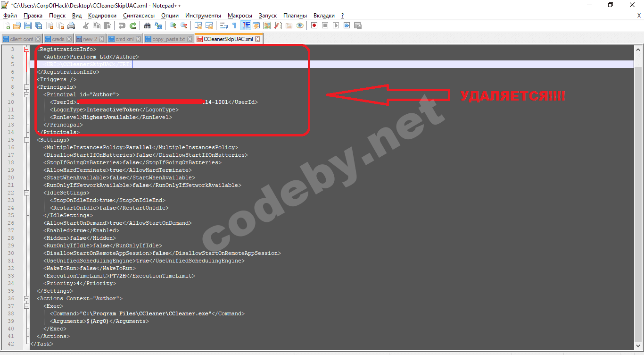
Task: Toggle the Word wrap toolbar button
Action: click(x=224, y=25)
